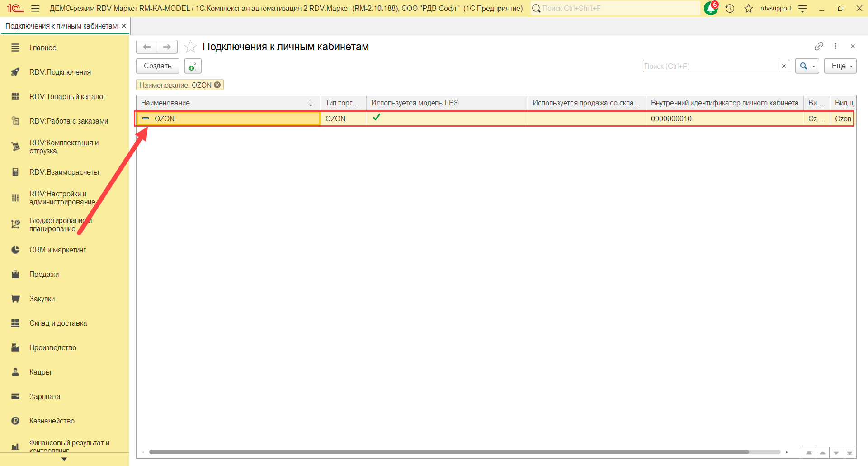
Task: Move down one row with down arrow button
Action: [836, 452]
